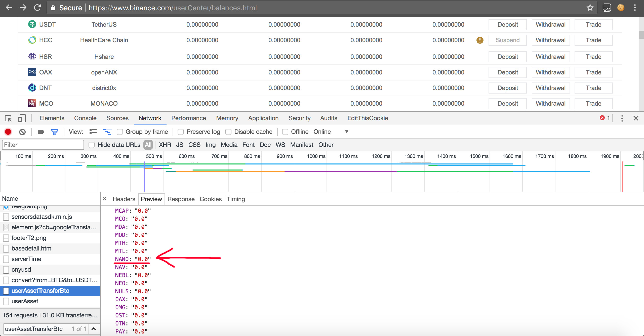Screen dimensions: 644x336
Task: Click the network Filter input field
Action: 43,145
